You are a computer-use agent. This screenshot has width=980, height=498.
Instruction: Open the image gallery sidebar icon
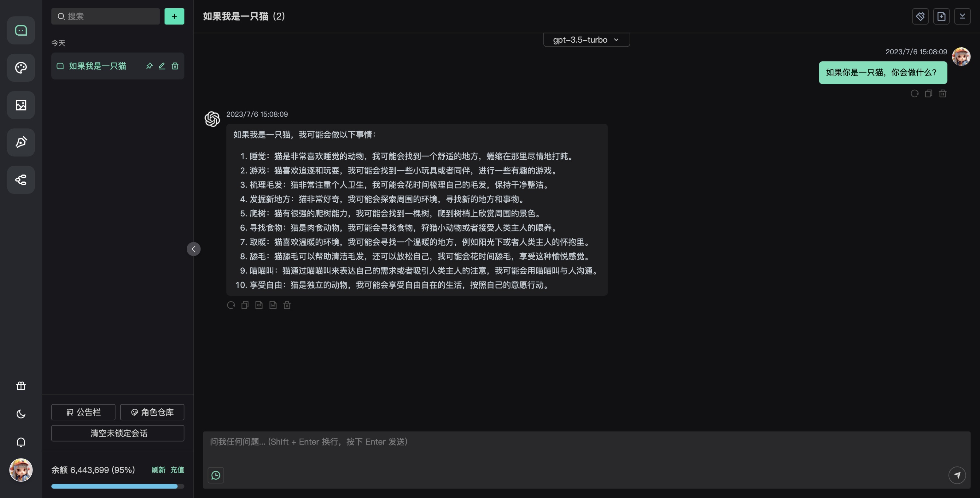pos(21,105)
